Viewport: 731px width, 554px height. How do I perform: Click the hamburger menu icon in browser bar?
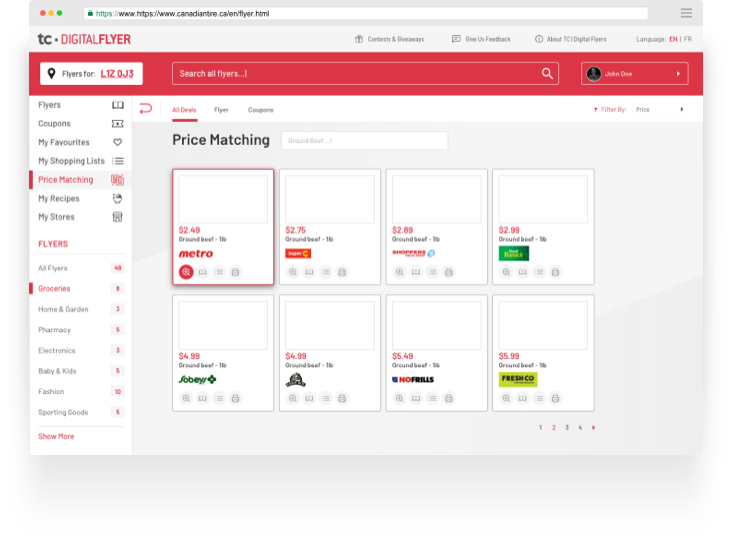click(686, 13)
